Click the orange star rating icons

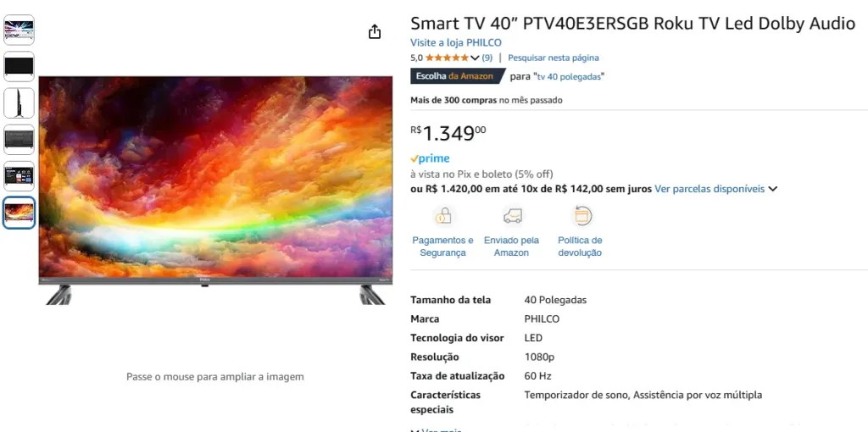click(x=447, y=58)
